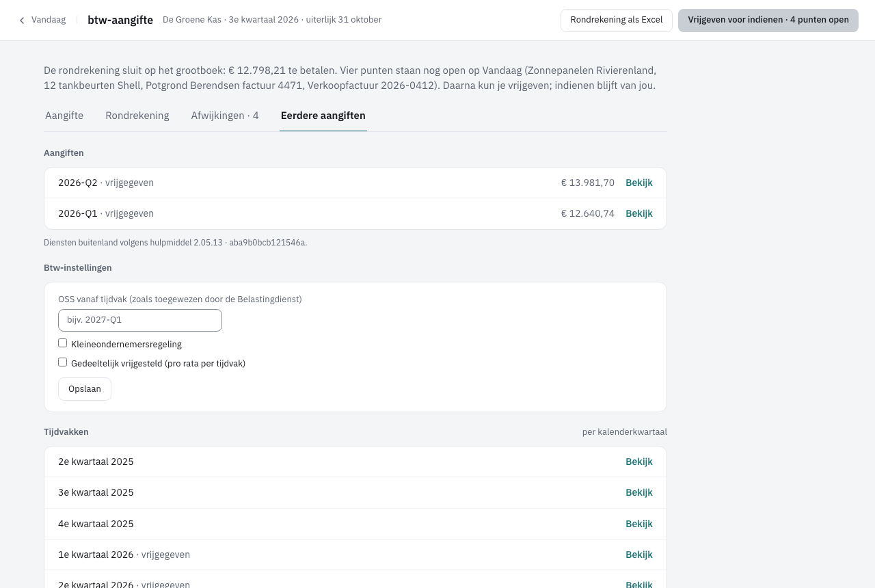Open the Aangifte tab

[64, 116]
